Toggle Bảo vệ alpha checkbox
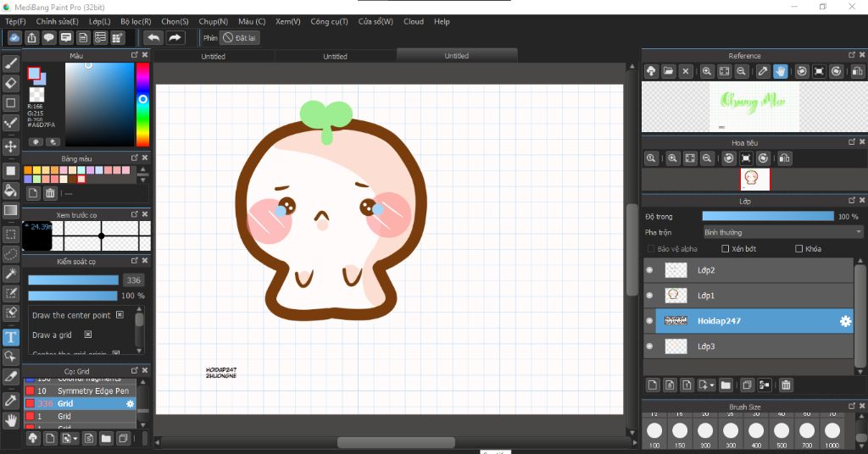 click(x=651, y=249)
